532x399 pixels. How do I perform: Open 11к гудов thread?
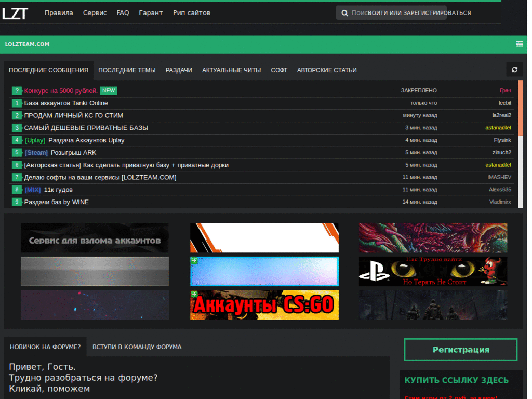point(58,190)
